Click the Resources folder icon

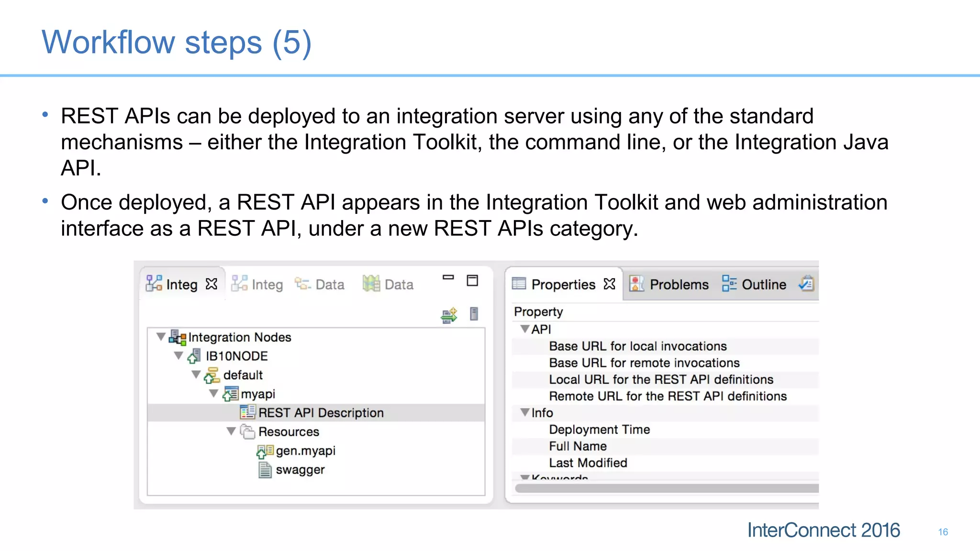click(247, 431)
